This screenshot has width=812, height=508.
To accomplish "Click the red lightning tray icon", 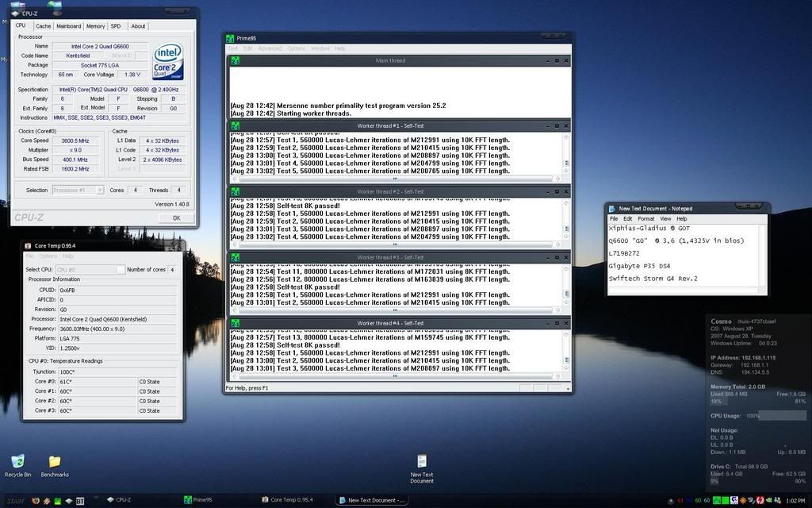I will (760, 500).
